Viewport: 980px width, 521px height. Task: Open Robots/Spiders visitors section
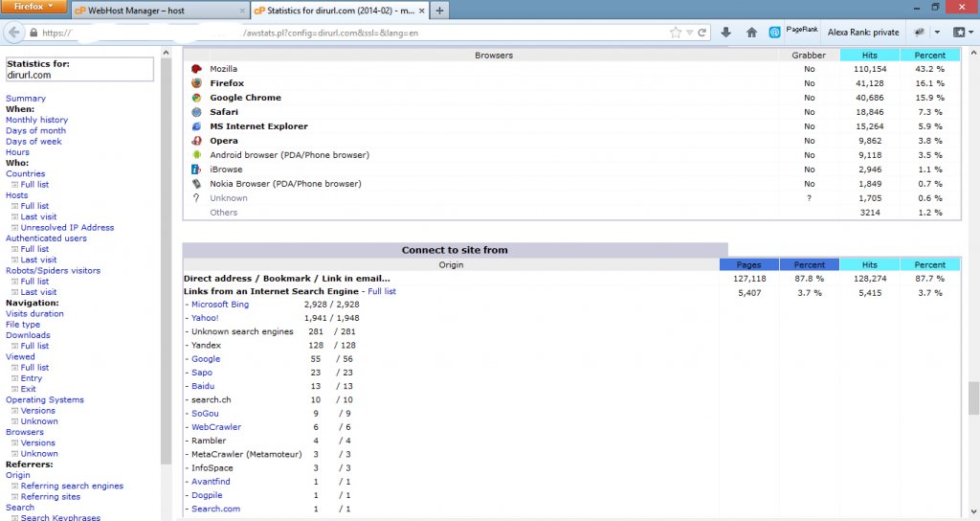coord(54,270)
